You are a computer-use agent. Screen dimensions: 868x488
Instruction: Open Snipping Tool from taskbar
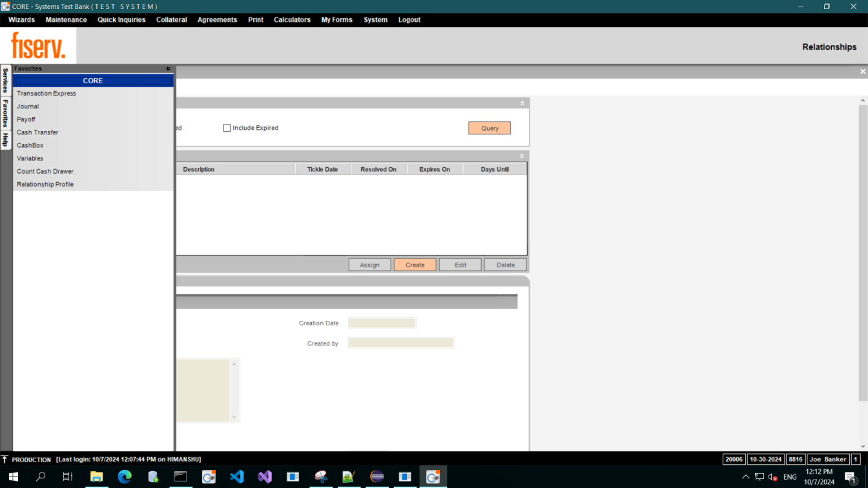coord(321,477)
